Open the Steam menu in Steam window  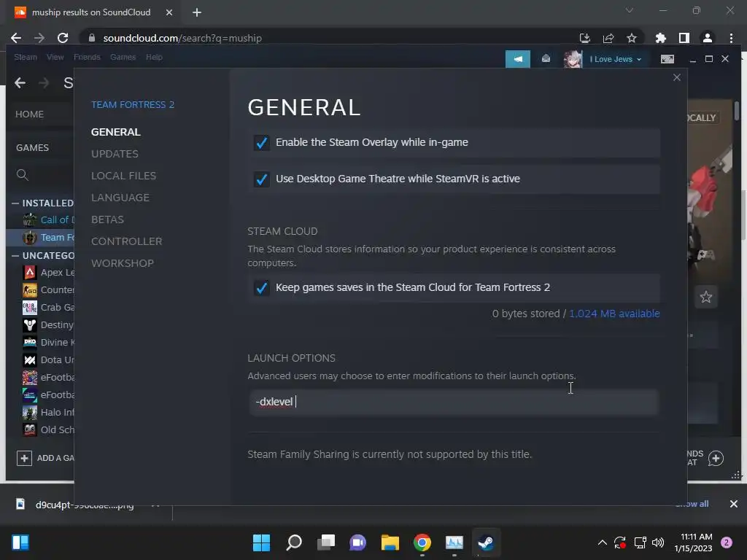point(26,57)
